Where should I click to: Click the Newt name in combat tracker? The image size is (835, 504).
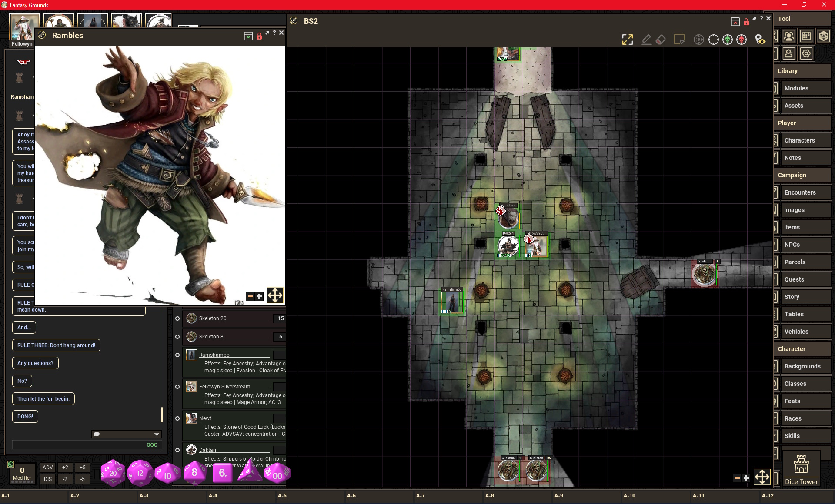click(x=205, y=418)
